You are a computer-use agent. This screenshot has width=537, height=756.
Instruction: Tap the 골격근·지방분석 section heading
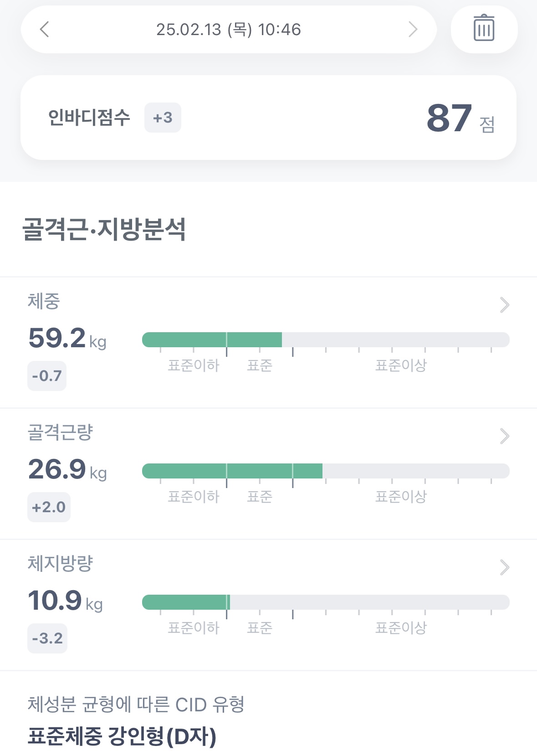click(x=104, y=229)
